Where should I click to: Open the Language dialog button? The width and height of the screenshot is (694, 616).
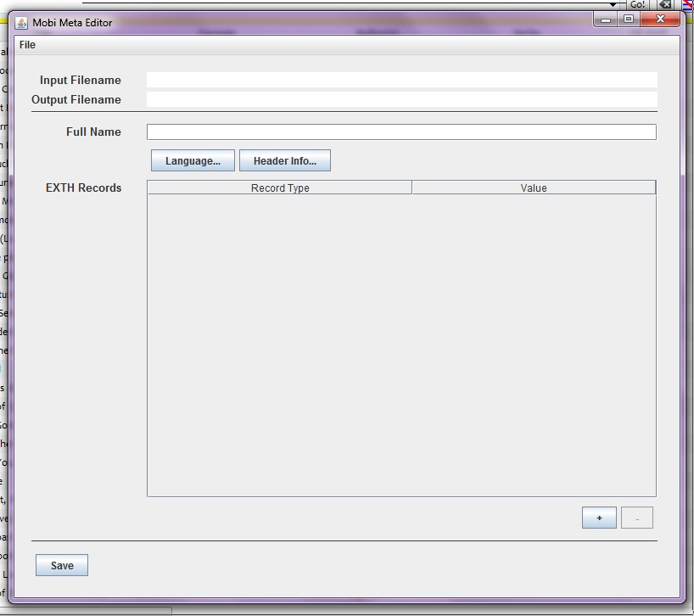pyautogui.click(x=193, y=160)
